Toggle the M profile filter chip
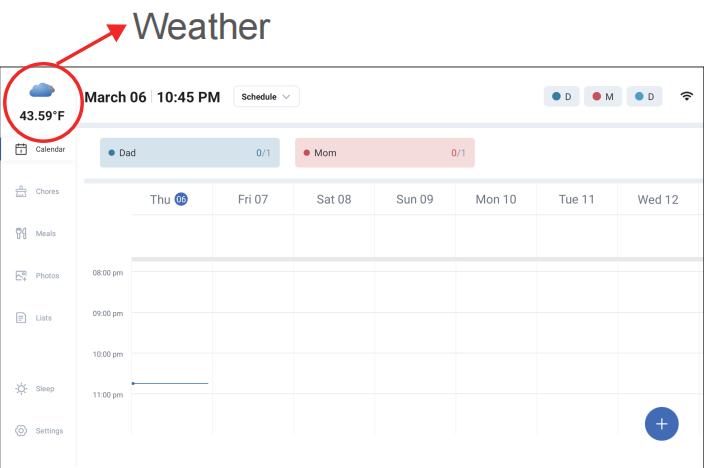The height and width of the screenshot is (468, 704). point(603,97)
